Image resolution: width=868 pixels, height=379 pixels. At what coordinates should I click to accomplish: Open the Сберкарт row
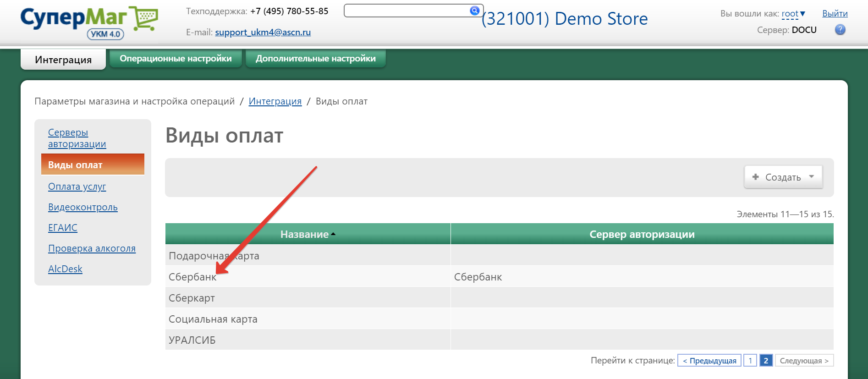(500, 298)
